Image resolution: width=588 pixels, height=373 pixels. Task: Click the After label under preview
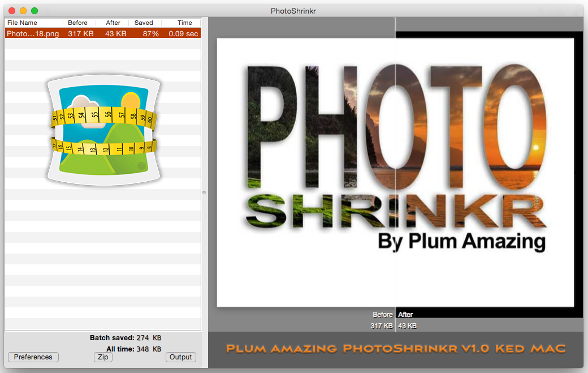click(x=405, y=315)
